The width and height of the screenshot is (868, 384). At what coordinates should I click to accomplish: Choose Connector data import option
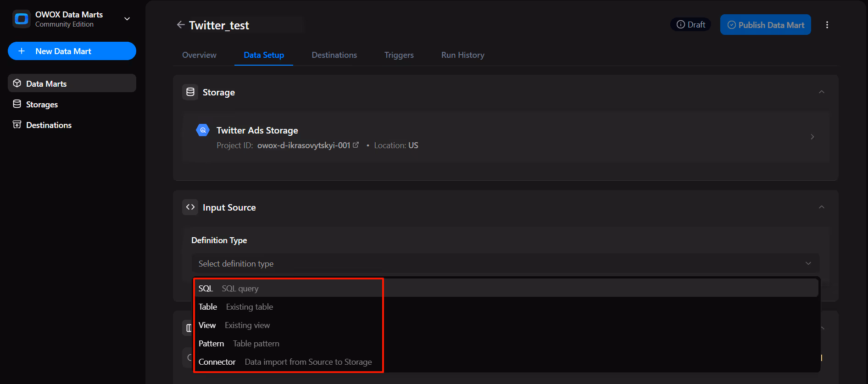click(506, 362)
